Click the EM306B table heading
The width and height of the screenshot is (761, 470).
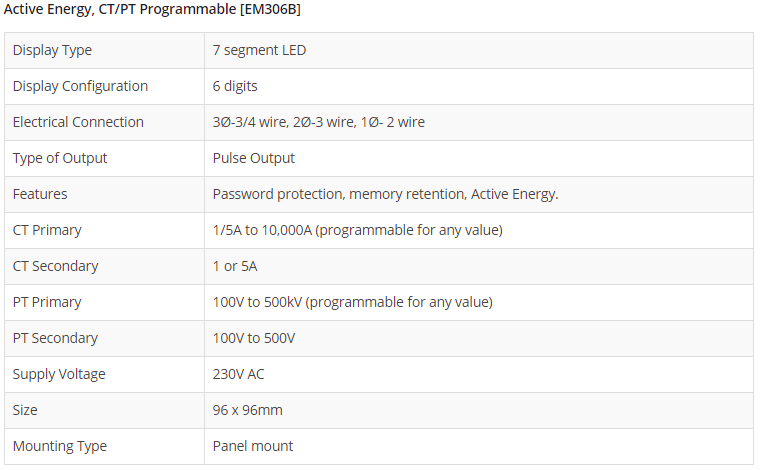pos(152,10)
